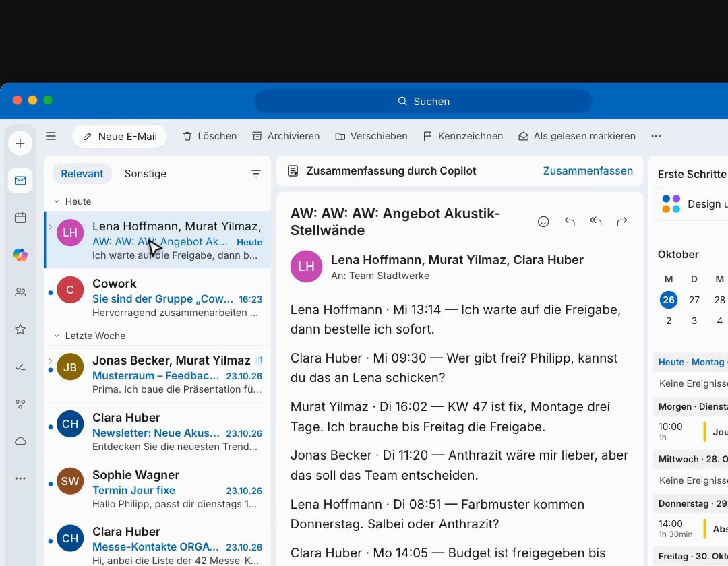Open the People contacts icon
This screenshot has width=728, height=566.
pos(20,292)
